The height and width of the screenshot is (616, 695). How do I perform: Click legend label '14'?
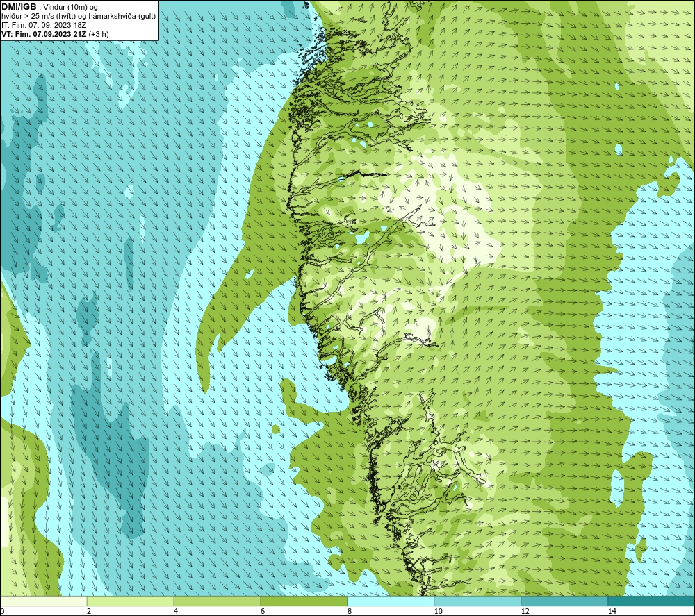(612, 611)
